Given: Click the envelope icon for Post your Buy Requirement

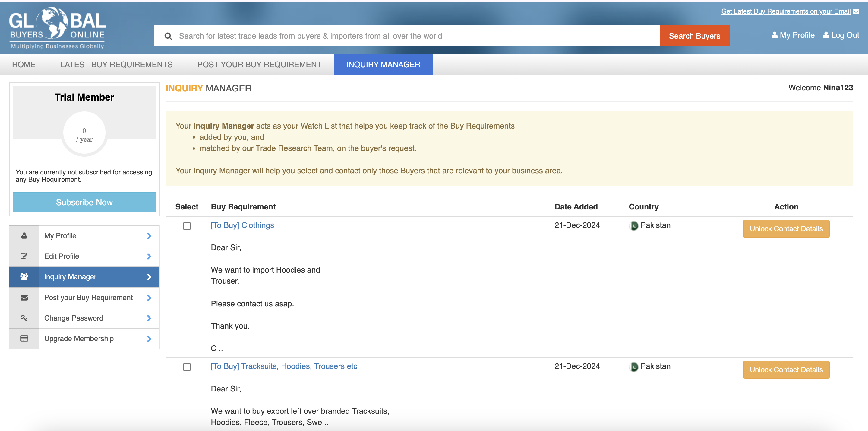Looking at the screenshot, I should coord(24,298).
